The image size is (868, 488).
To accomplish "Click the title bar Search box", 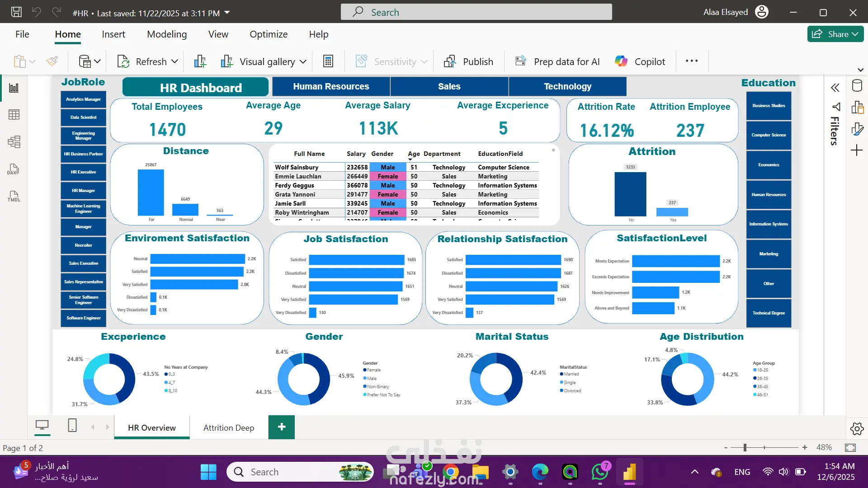I will 476,12.
